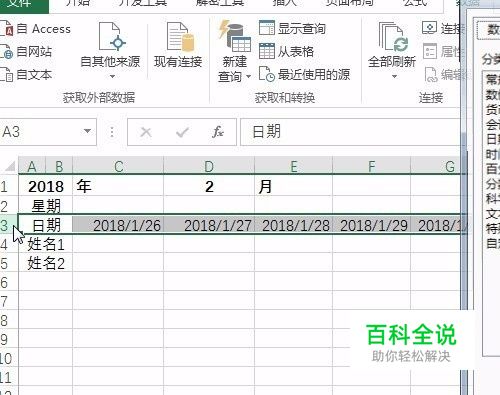This screenshot has width=500, height=395.
Task: Confirm entry with checkmark button
Action: click(182, 132)
